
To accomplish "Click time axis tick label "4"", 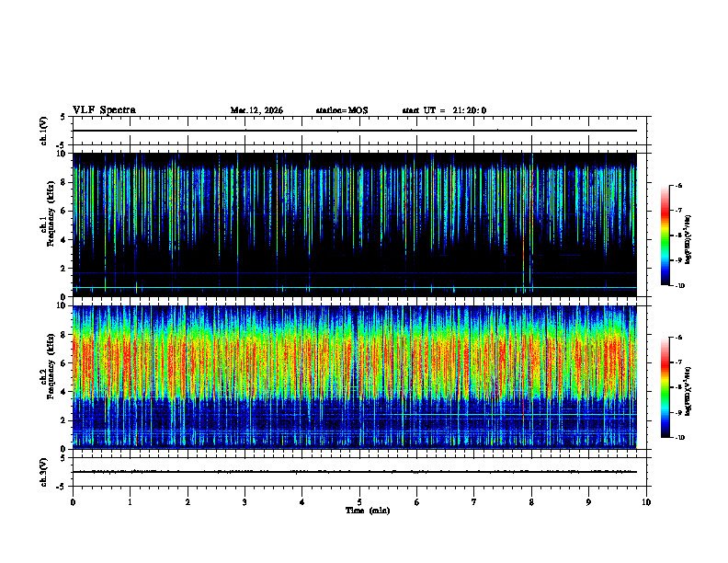I will (x=302, y=502).
